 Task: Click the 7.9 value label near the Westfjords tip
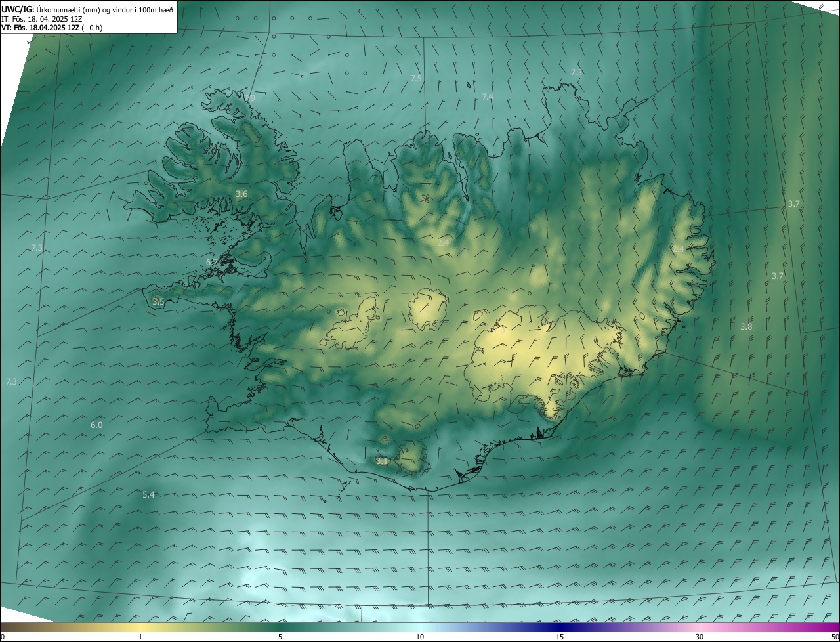249,98
